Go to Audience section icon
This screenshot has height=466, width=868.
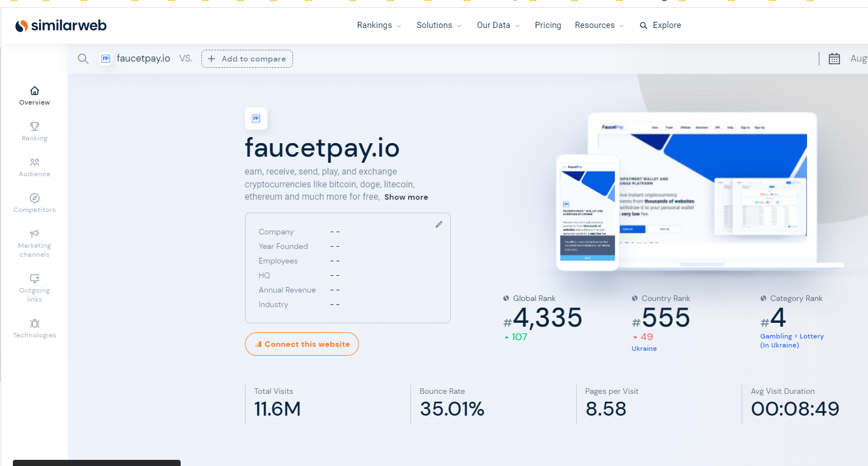point(35,162)
